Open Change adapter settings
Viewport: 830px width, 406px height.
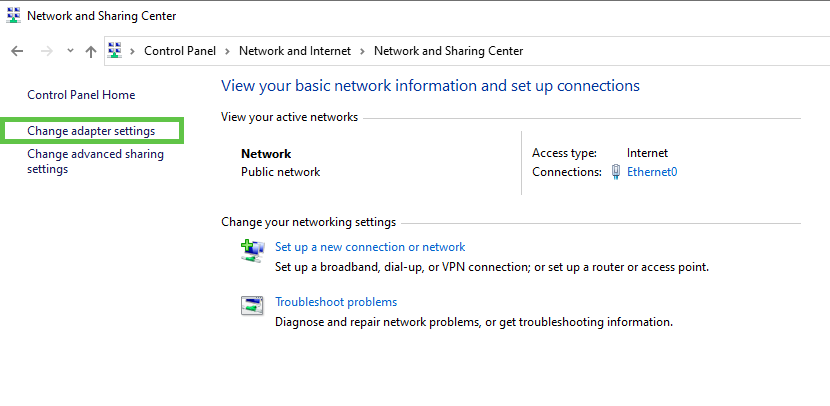(91, 131)
